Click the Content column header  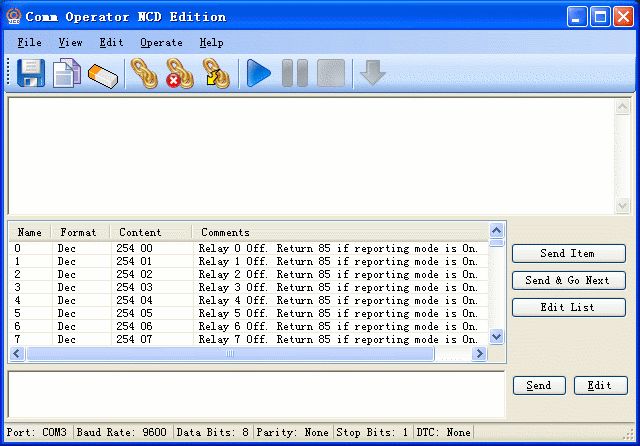pos(151,232)
